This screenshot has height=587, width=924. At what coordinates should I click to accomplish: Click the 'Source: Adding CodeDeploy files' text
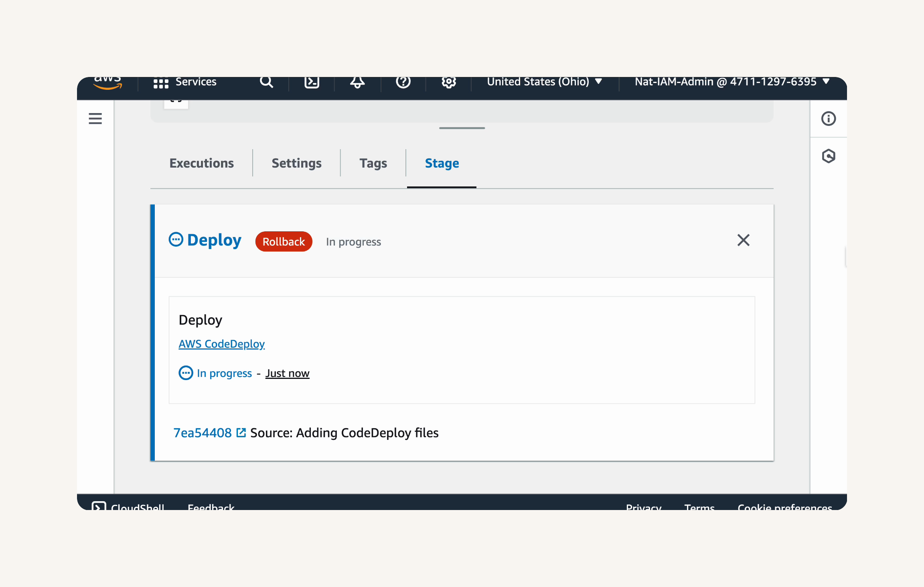344,433
